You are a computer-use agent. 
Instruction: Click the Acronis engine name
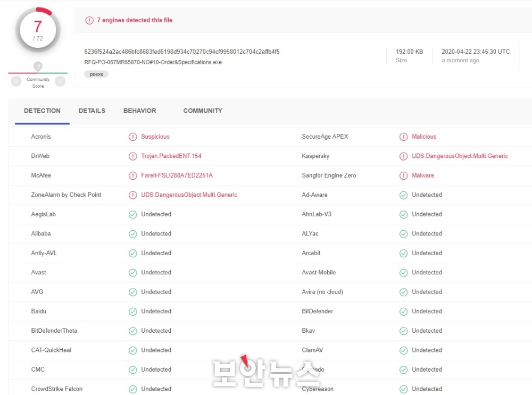(41, 137)
